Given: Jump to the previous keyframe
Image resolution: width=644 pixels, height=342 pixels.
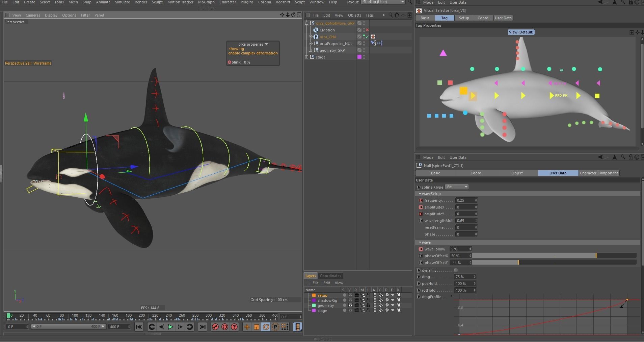Looking at the screenshot, I should tap(152, 327).
